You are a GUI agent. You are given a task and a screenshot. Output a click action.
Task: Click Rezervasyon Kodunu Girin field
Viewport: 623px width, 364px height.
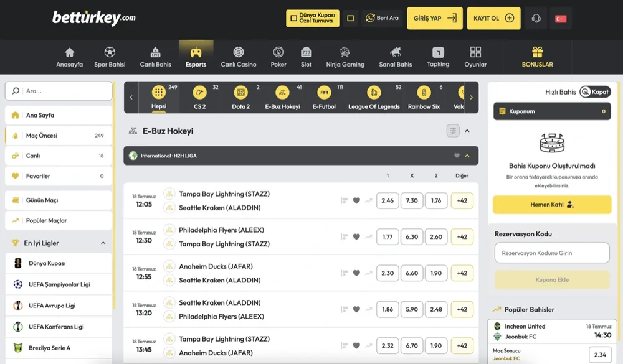tap(552, 253)
